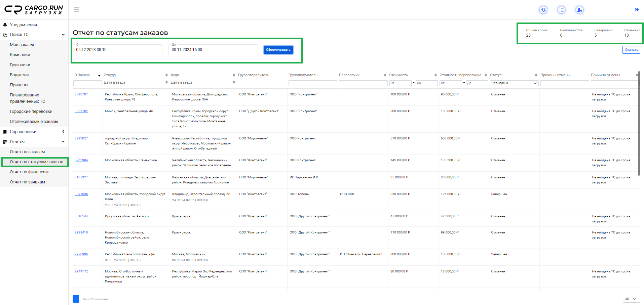Open user settings profile icon
This screenshot has height=305, width=644.
pyautogui.click(x=579, y=10)
